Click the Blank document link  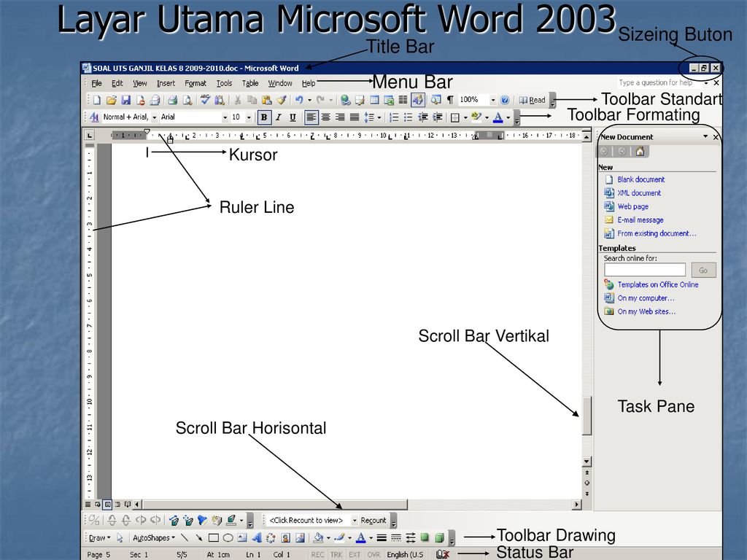tap(640, 179)
